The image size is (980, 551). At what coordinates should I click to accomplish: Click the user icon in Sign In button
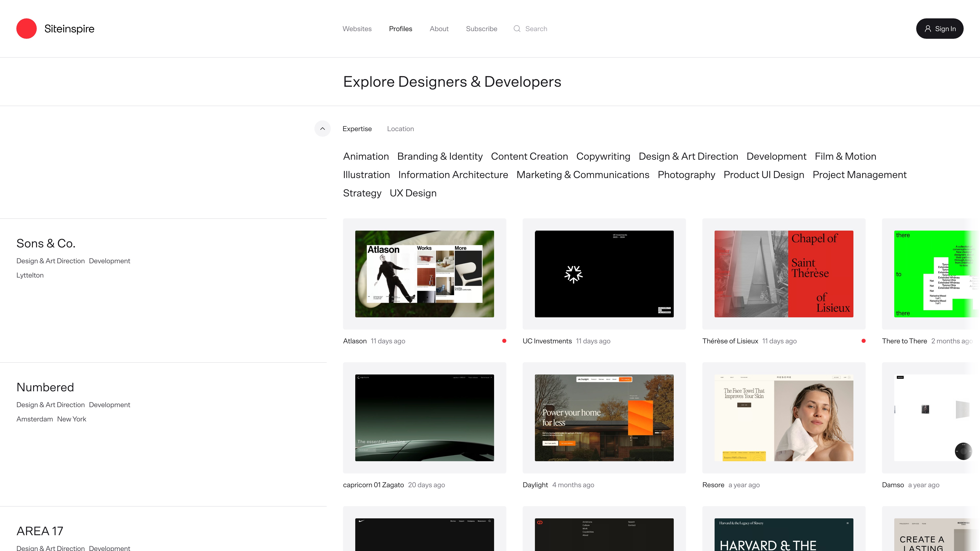click(x=928, y=29)
